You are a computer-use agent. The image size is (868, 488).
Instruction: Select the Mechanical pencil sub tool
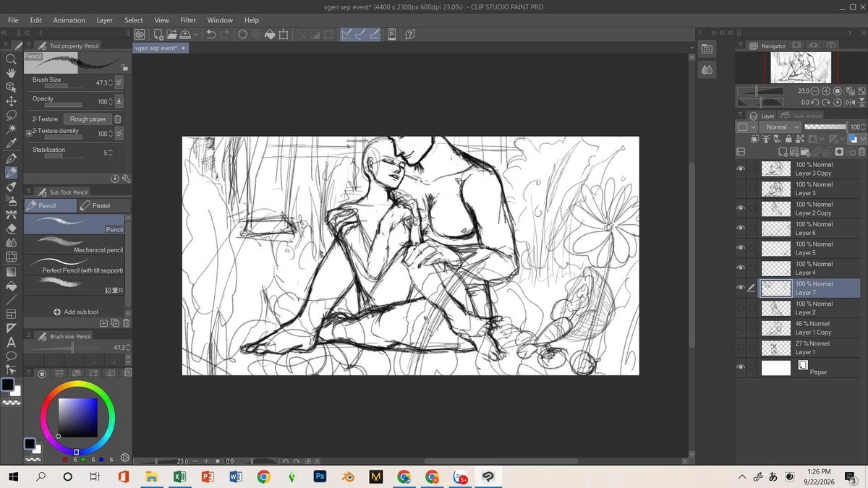(75, 244)
